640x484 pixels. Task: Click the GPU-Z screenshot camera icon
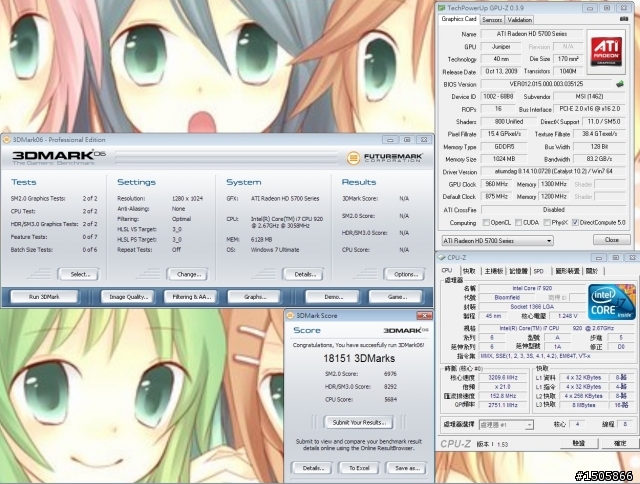[x=624, y=19]
